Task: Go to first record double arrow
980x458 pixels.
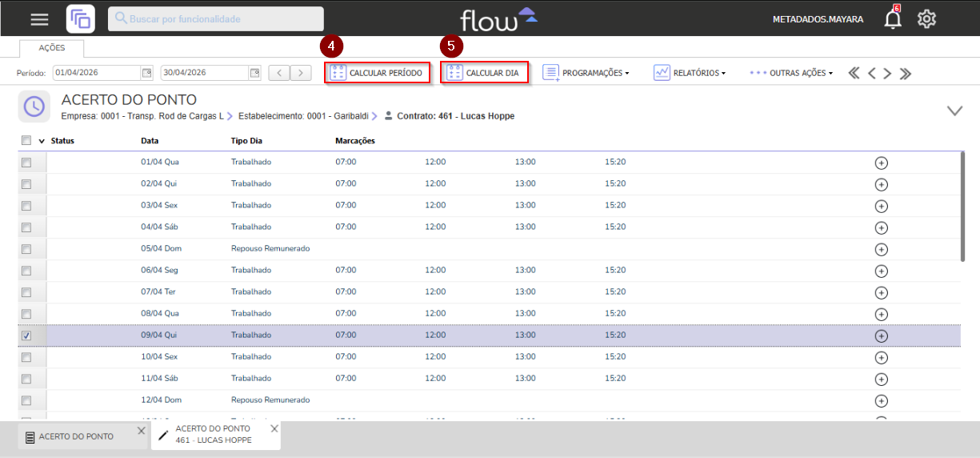Action: (854, 74)
